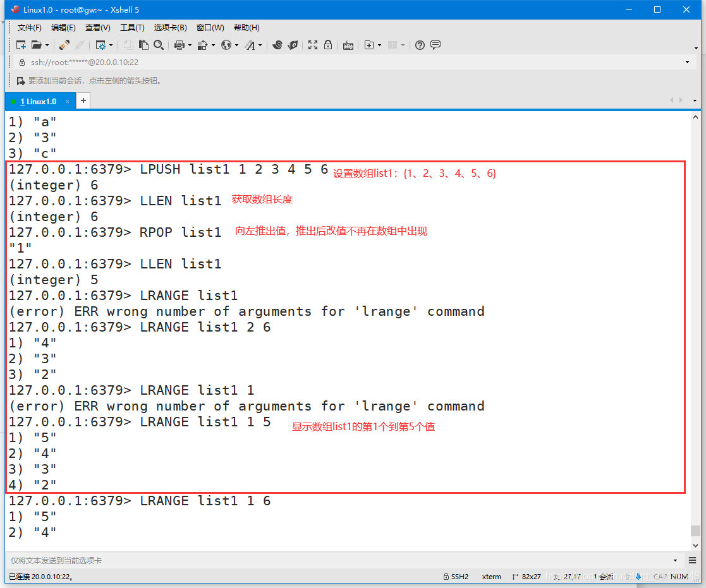706x588 pixels.
Task: Open the session Properties gear icon
Action: [x=100, y=45]
